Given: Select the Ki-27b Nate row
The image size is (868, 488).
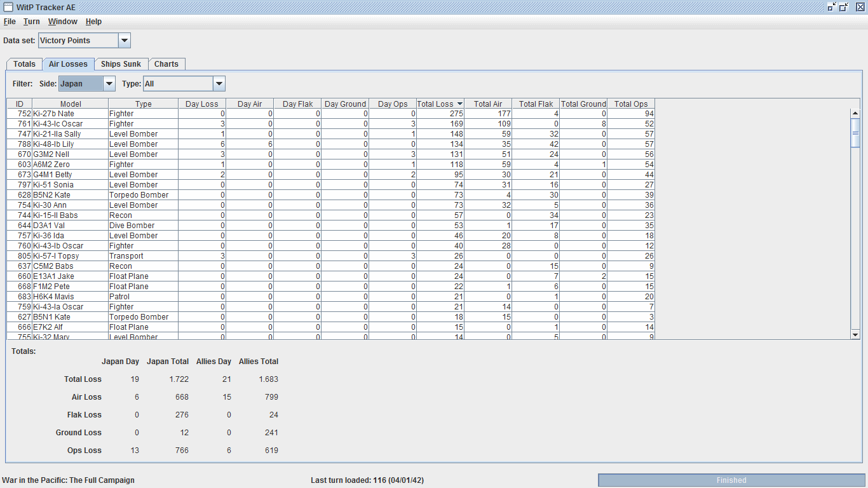Looking at the screenshot, I should tap(331, 114).
